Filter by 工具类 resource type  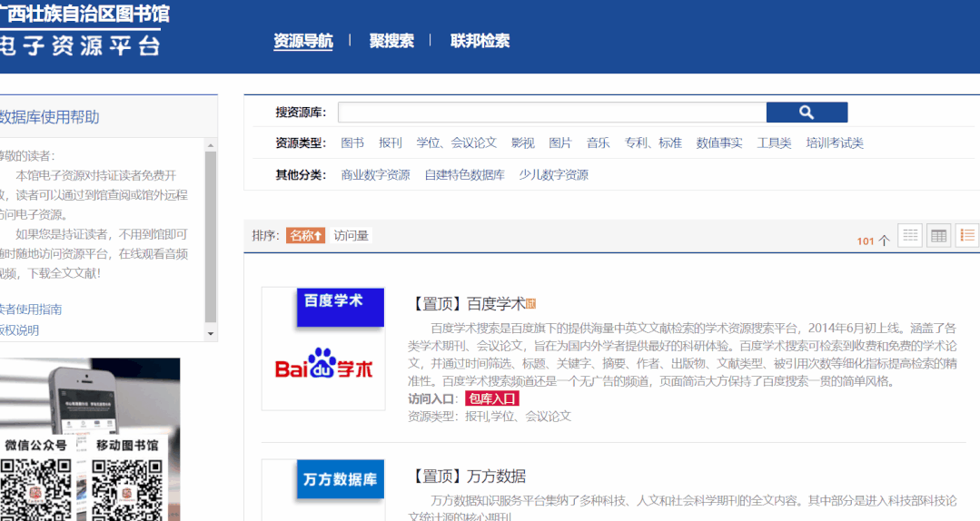(x=775, y=143)
